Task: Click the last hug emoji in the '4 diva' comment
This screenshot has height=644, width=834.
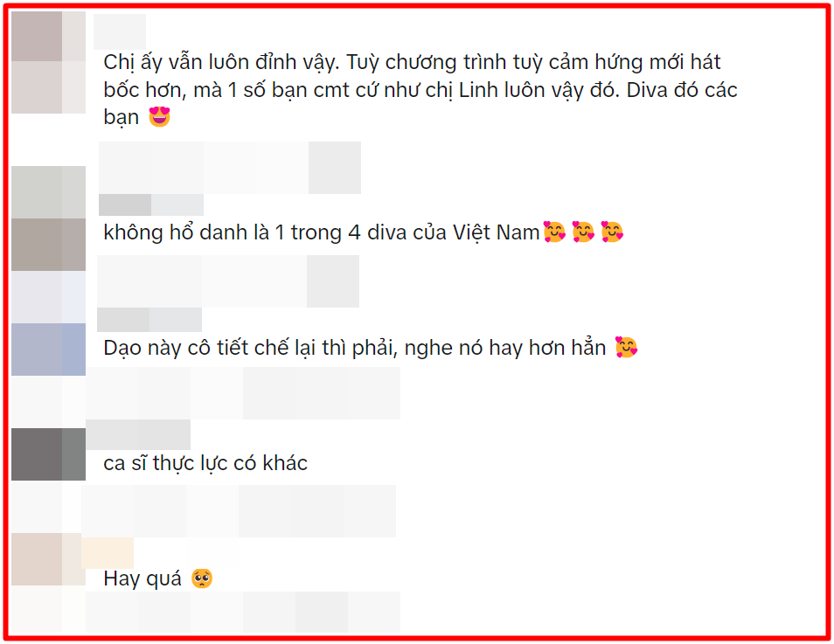Action: (612, 232)
